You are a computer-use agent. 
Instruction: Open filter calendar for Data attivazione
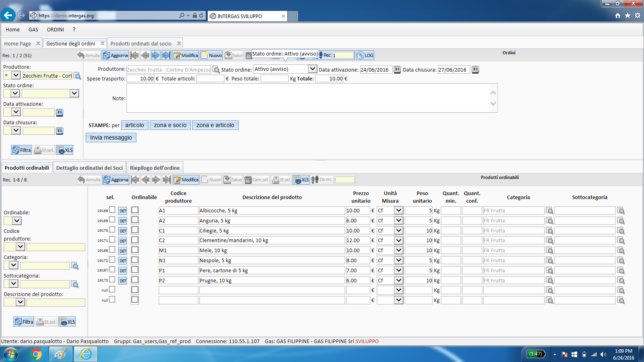point(60,112)
